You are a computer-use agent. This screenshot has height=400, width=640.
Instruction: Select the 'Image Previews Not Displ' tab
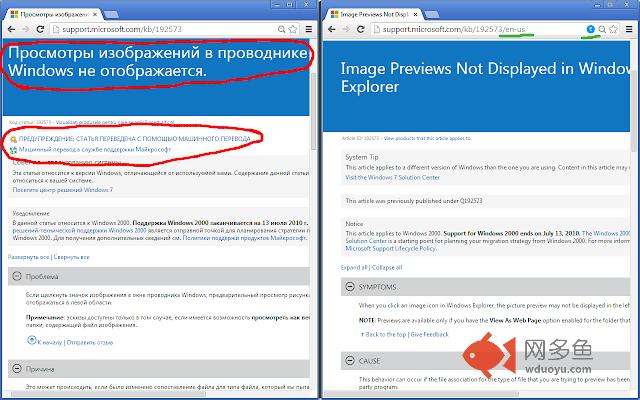point(373,14)
